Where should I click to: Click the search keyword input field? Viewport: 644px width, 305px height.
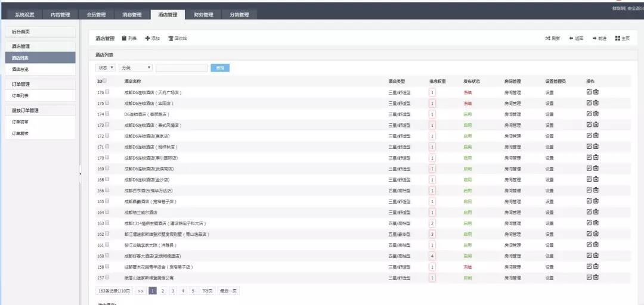coord(181,68)
